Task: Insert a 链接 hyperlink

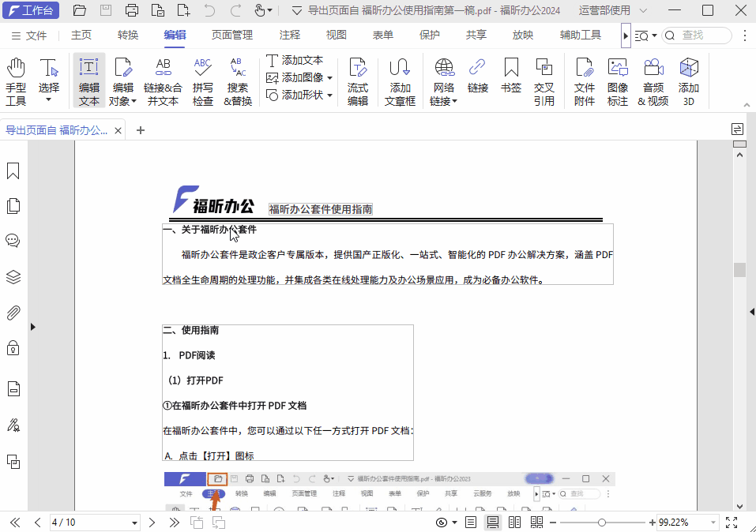Action: point(477,79)
